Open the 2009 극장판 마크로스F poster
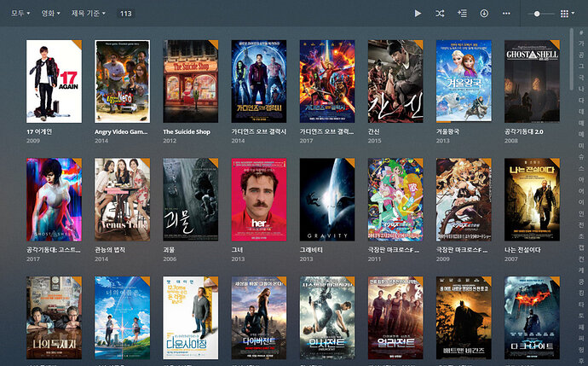This screenshot has width=588, height=366. coord(464,200)
